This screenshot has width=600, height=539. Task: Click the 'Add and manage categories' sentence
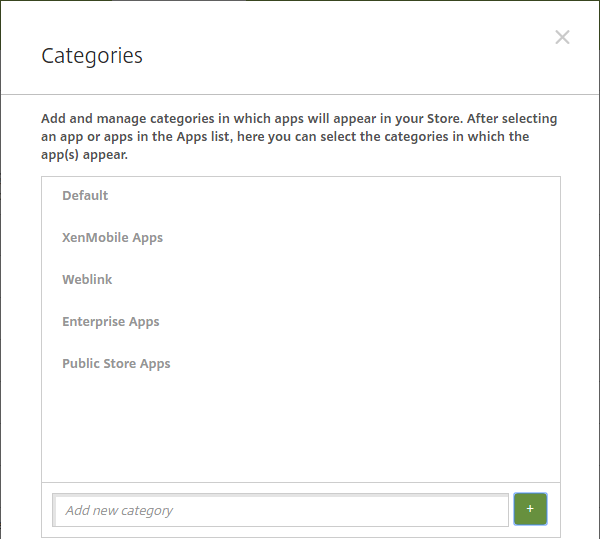(200, 119)
